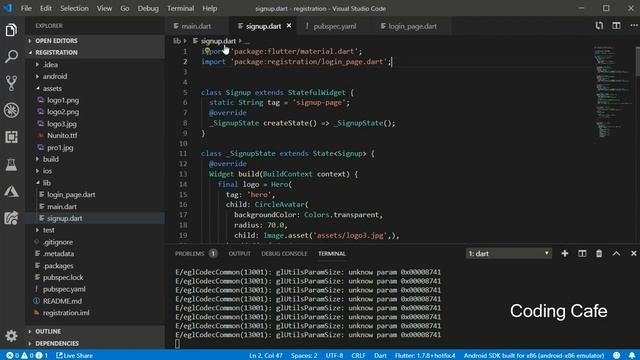Change encoding via UTF-8 status
640x360 pixels.
(x=334, y=356)
